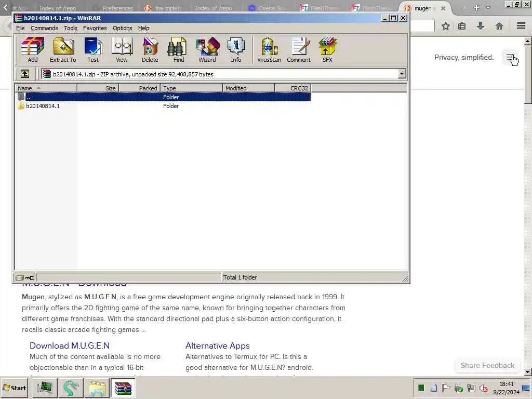
Task: Sort by the CRC32 column header
Action: click(x=292, y=88)
